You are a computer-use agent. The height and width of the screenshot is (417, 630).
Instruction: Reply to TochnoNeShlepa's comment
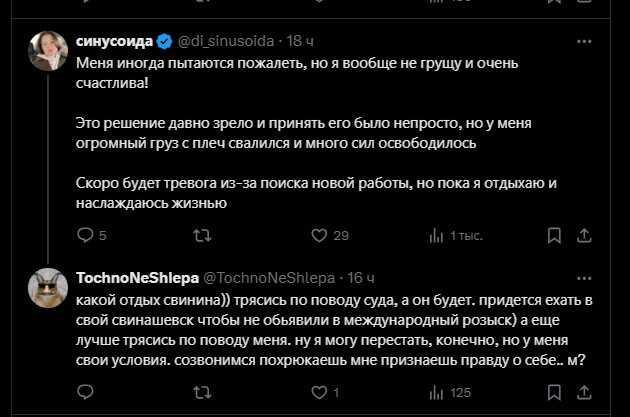coord(85,392)
